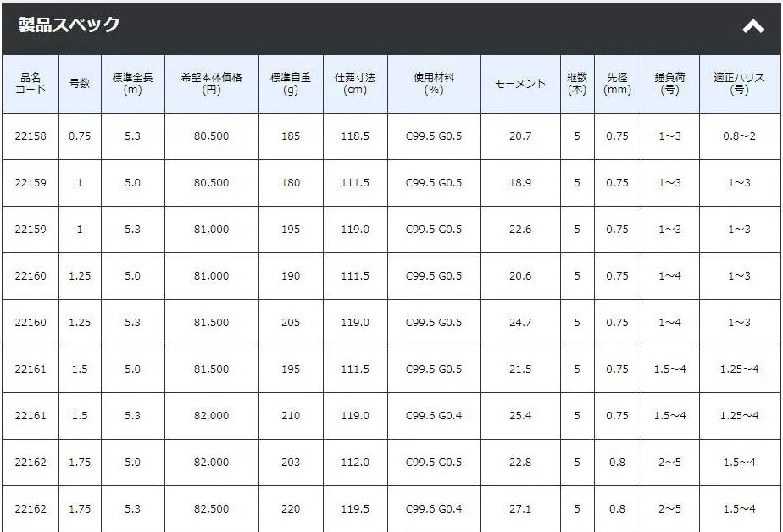783x532 pixels.
Task: Click the 標準自重 (g) column header
Action: click(290, 83)
